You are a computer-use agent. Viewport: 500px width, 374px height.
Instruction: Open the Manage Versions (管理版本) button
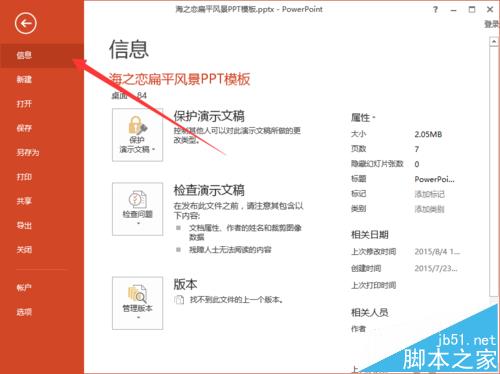click(138, 303)
